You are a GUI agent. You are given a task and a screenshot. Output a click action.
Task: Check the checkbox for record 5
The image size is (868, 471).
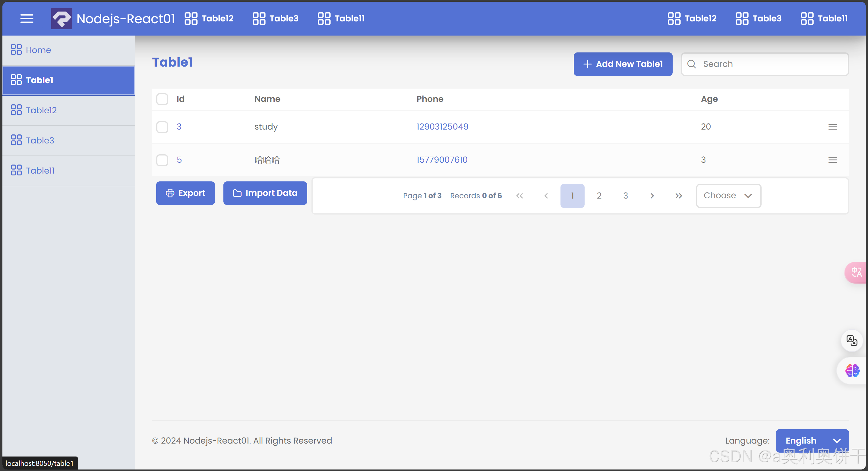162,160
